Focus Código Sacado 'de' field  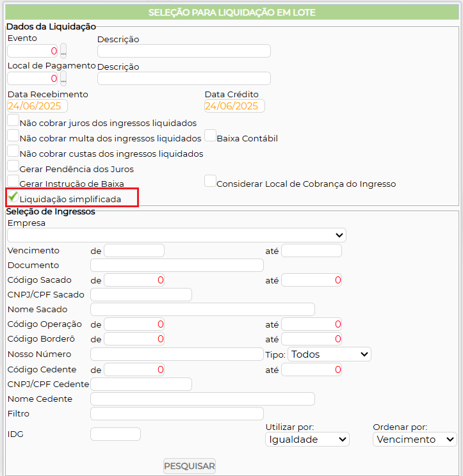pos(134,280)
